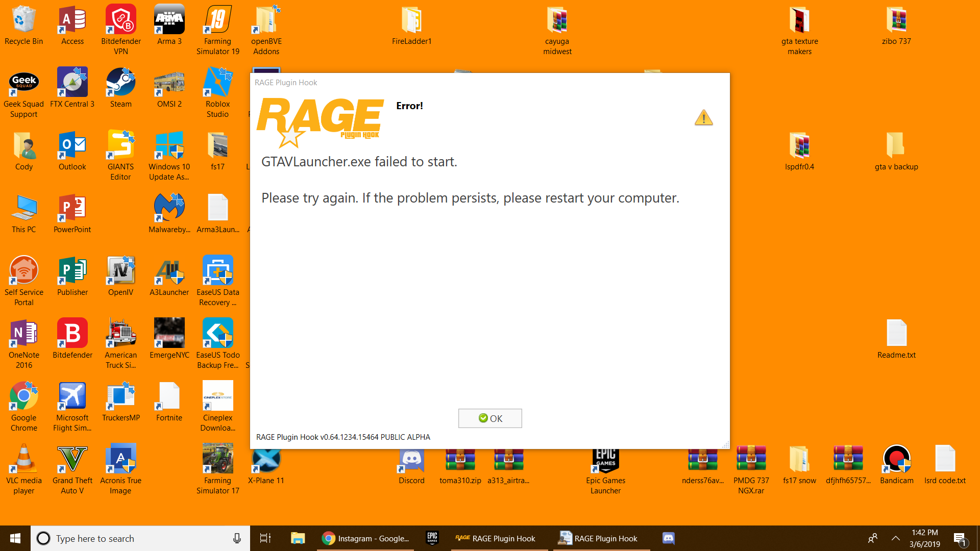
Task: Click OK in the RAGE error dialog
Action: click(x=489, y=418)
